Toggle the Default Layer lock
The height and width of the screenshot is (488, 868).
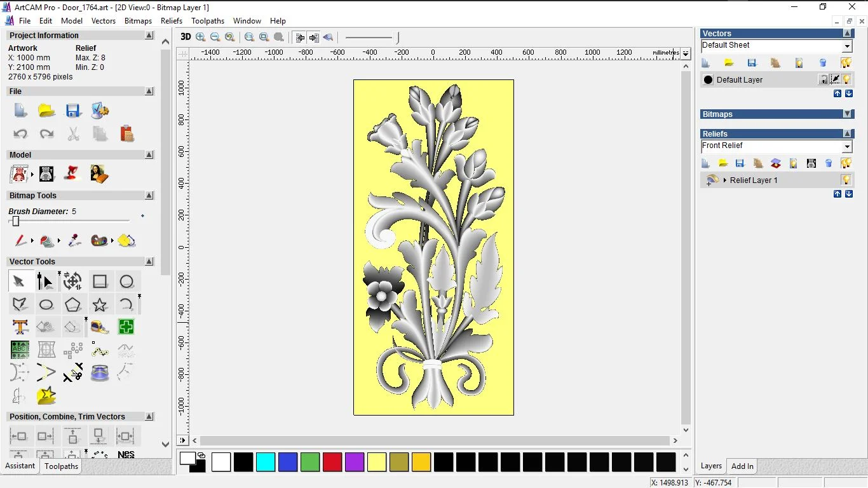tap(824, 79)
